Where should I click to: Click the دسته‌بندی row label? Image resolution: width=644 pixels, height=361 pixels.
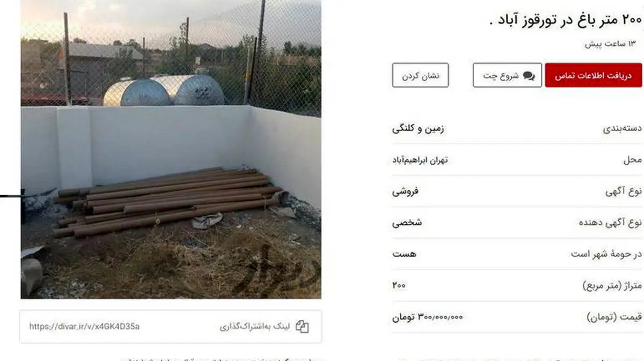pos(623,129)
